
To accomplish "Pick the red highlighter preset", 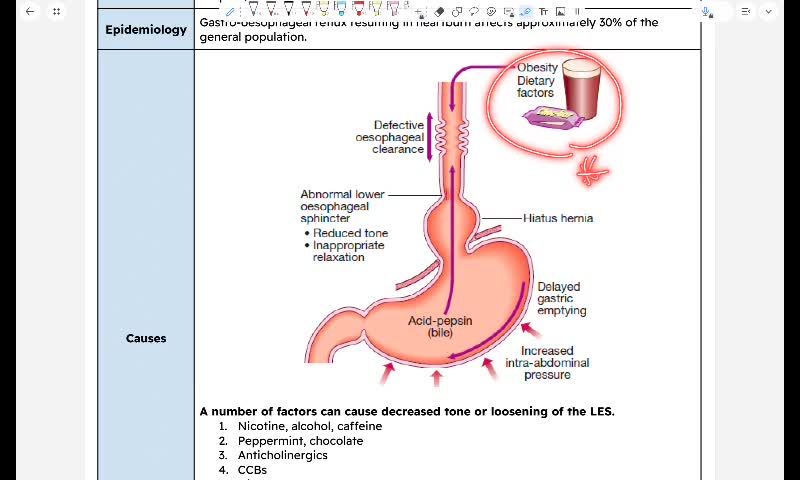I will [359, 10].
